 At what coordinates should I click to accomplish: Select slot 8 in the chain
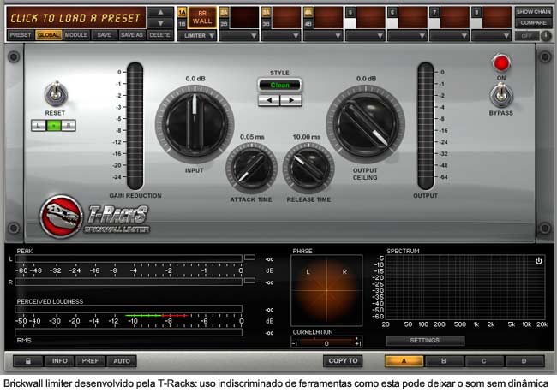[x=476, y=13]
